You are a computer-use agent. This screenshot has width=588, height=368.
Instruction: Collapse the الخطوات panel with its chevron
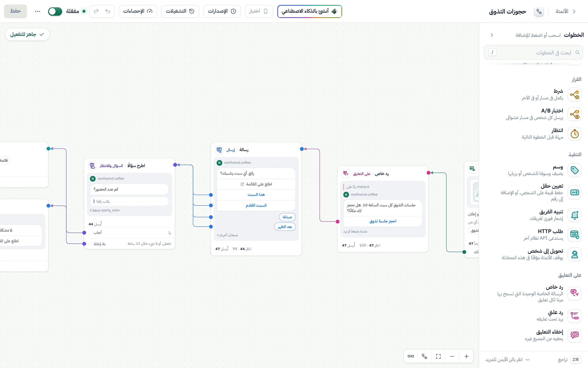pos(492,35)
